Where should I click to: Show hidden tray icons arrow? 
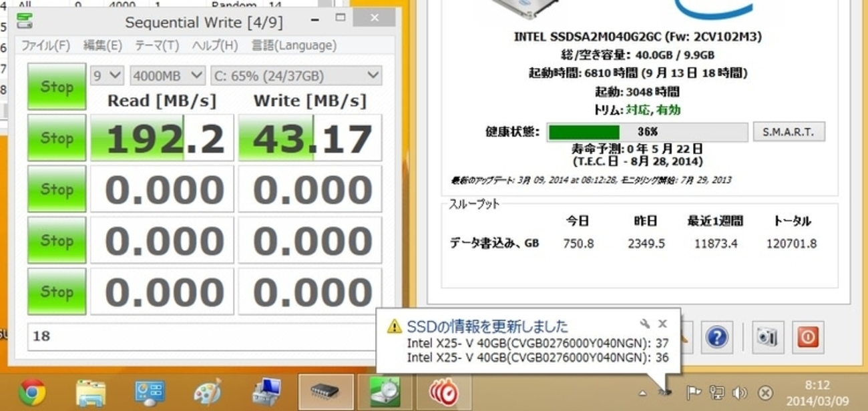(642, 393)
